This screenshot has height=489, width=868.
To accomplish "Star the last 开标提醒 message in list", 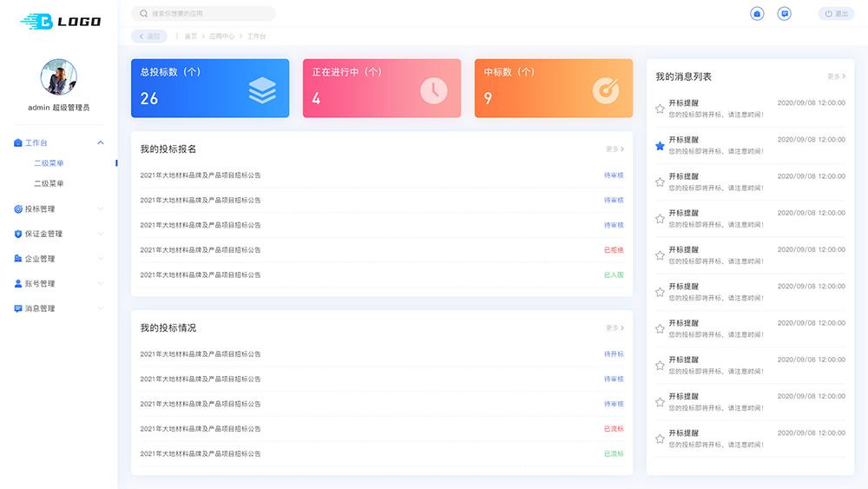I will pos(660,439).
